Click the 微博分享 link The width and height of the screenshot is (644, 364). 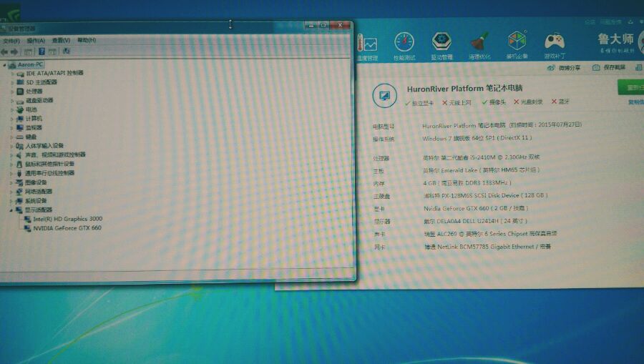pyautogui.click(x=570, y=68)
